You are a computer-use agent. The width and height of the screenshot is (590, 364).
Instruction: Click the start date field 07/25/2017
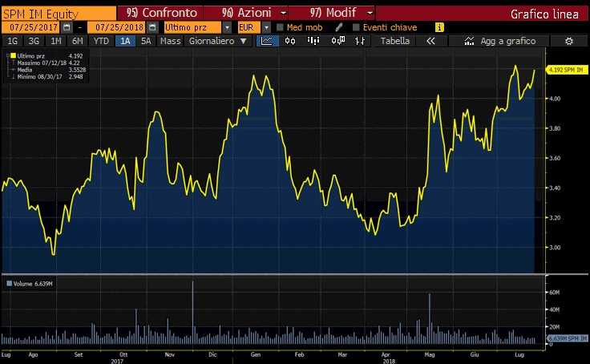(x=22, y=27)
